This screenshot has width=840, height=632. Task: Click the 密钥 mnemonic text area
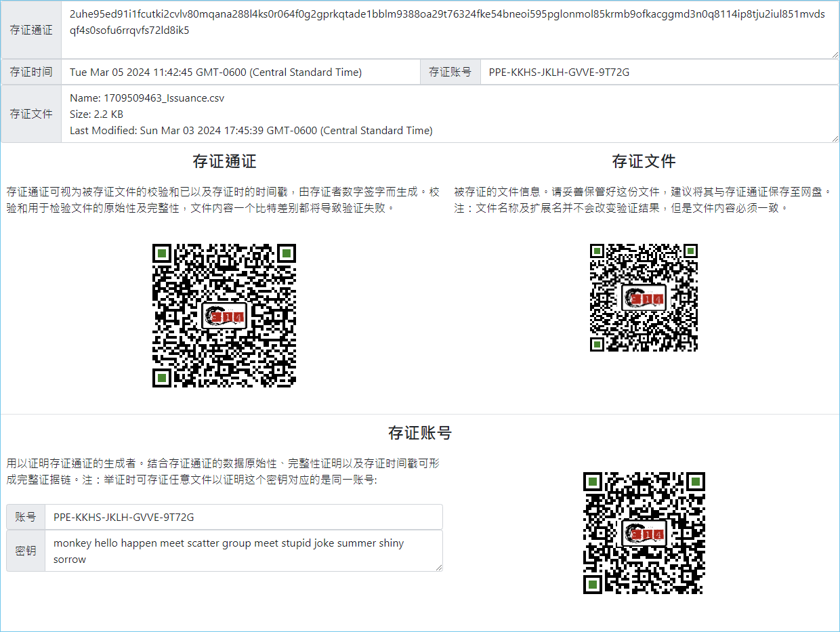(244, 551)
